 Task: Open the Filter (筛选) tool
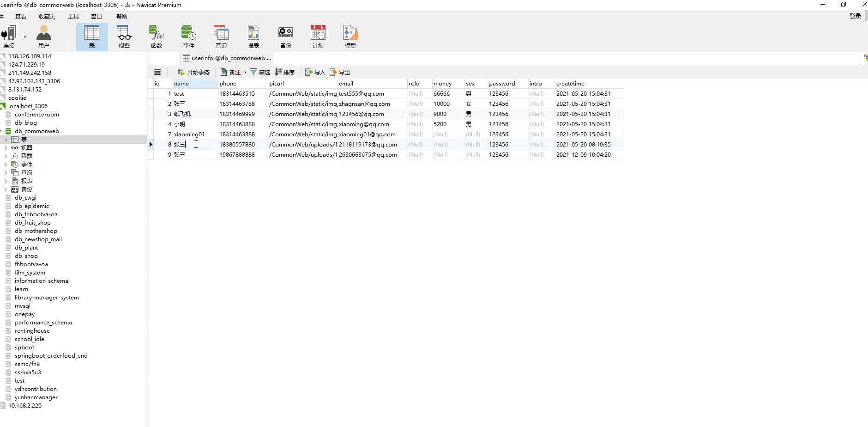260,72
